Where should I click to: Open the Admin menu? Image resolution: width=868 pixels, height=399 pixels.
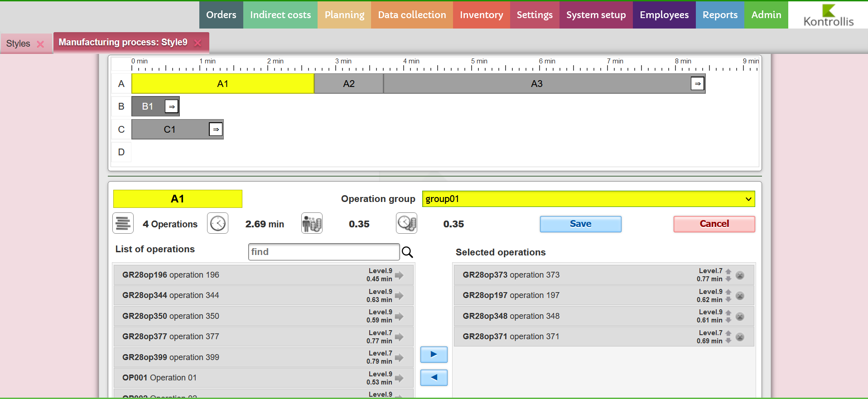coord(766,15)
